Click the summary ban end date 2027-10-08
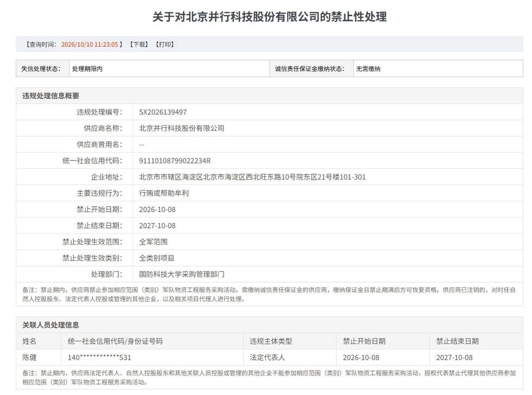The width and height of the screenshot is (532, 395). tap(157, 226)
